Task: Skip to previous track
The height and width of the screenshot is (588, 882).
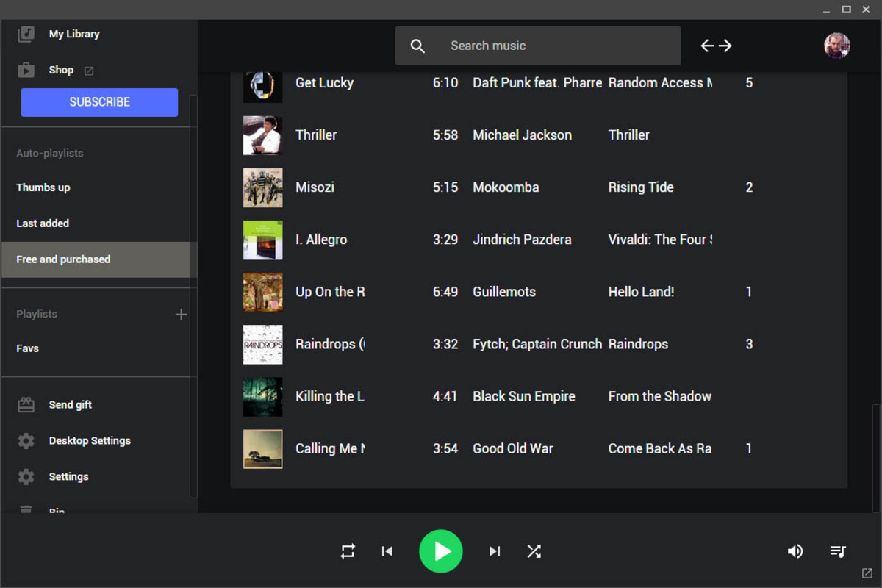Action: point(387,551)
